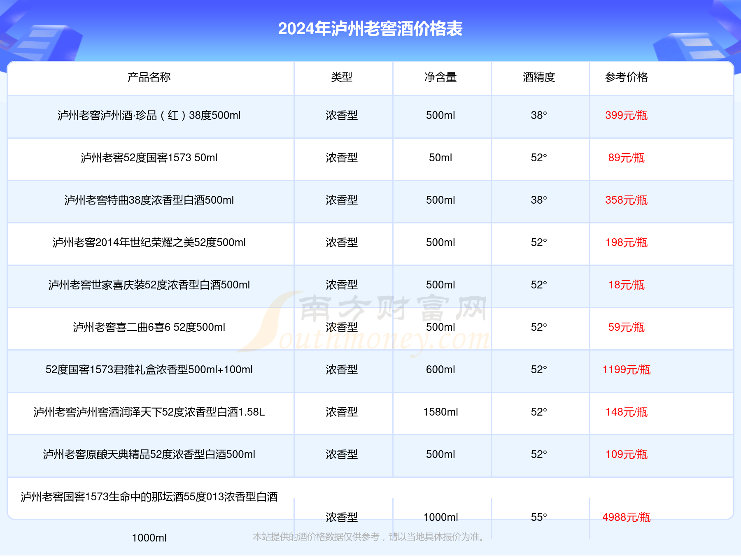Screen dimensions: 741x560
Task: Click the 59元/瓶 price
Action: tap(627, 327)
